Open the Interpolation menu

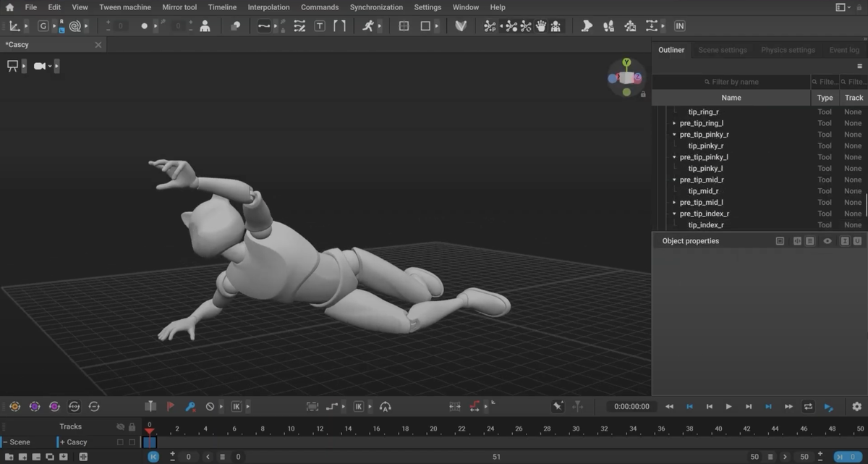click(x=268, y=7)
